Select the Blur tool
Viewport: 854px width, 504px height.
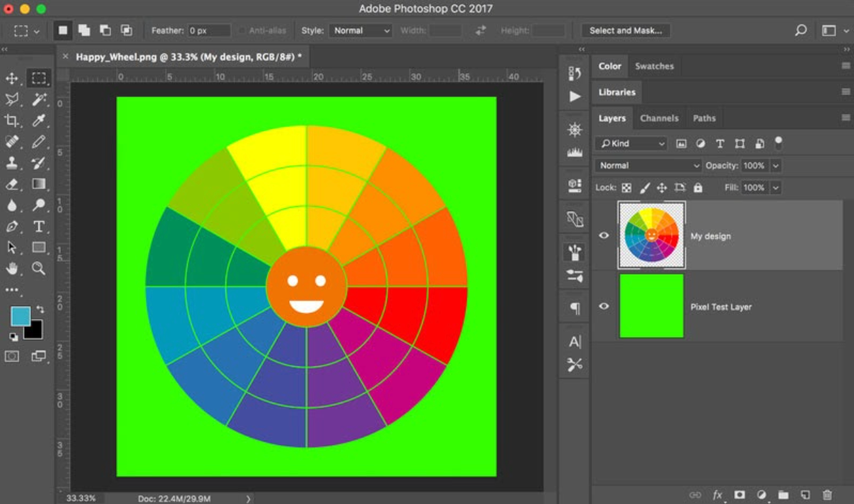pyautogui.click(x=12, y=205)
